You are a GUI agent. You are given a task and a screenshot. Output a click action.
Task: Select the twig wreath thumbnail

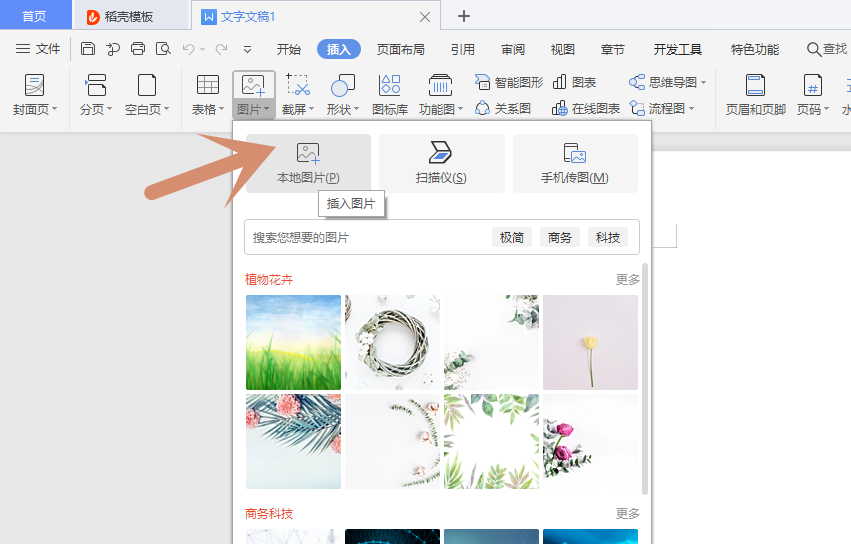click(x=392, y=343)
